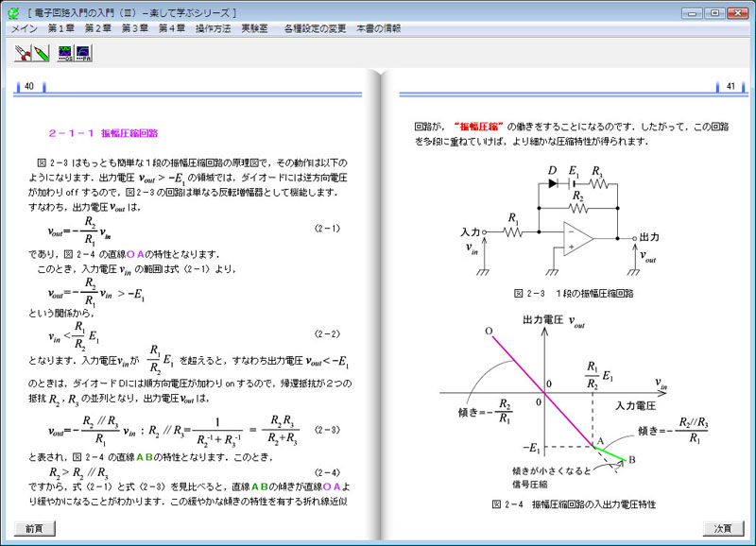This screenshot has width=756, height=546.
Task: Open the 第1章 menu
Action: click(61, 29)
